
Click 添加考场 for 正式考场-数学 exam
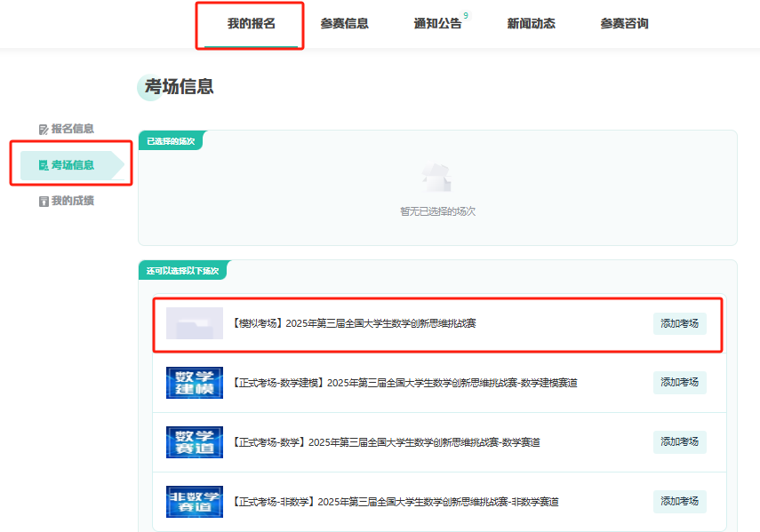(x=679, y=441)
